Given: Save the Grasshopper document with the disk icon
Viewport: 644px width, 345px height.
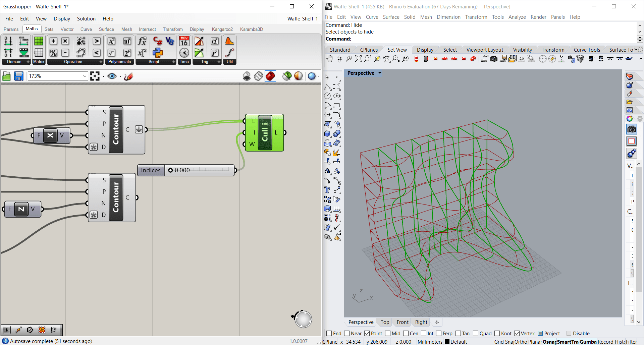Looking at the screenshot, I should pyautogui.click(x=18, y=76).
